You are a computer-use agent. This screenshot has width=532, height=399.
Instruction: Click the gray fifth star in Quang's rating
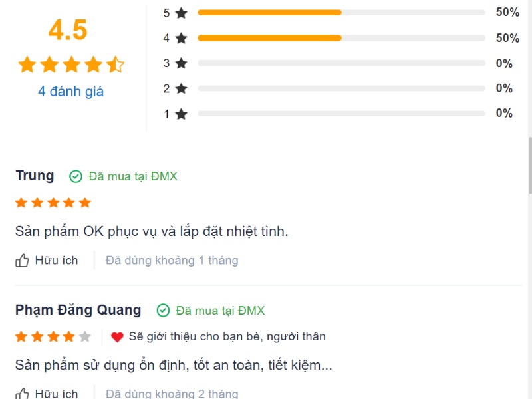85,337
